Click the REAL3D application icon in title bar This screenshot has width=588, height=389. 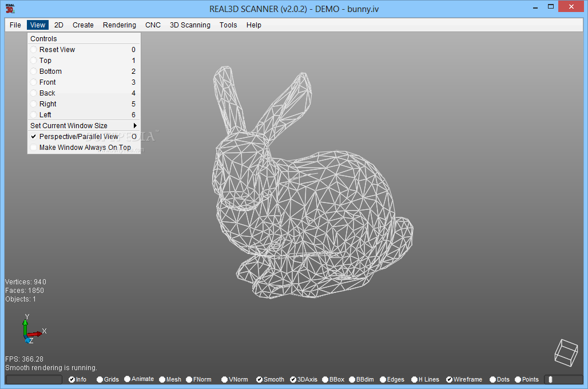click(10, 8)
